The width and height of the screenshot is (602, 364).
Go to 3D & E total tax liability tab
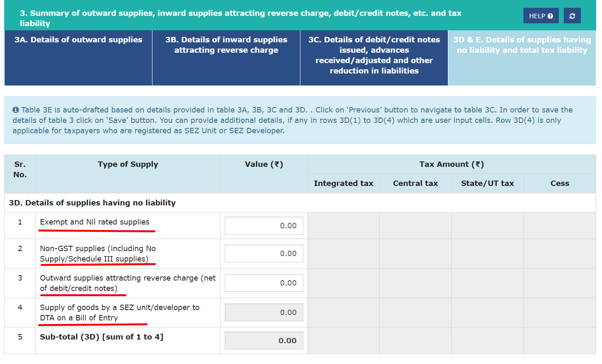[522, 58]
